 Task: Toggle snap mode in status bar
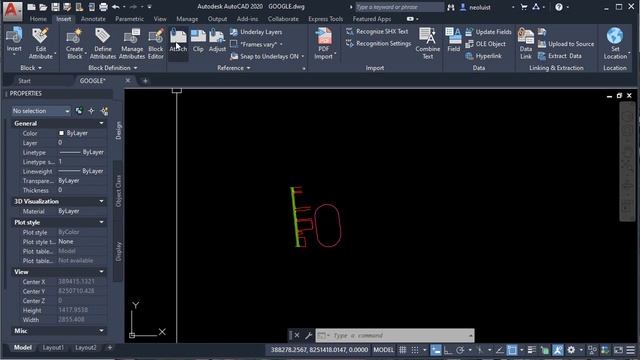click(x=415, y=350)
